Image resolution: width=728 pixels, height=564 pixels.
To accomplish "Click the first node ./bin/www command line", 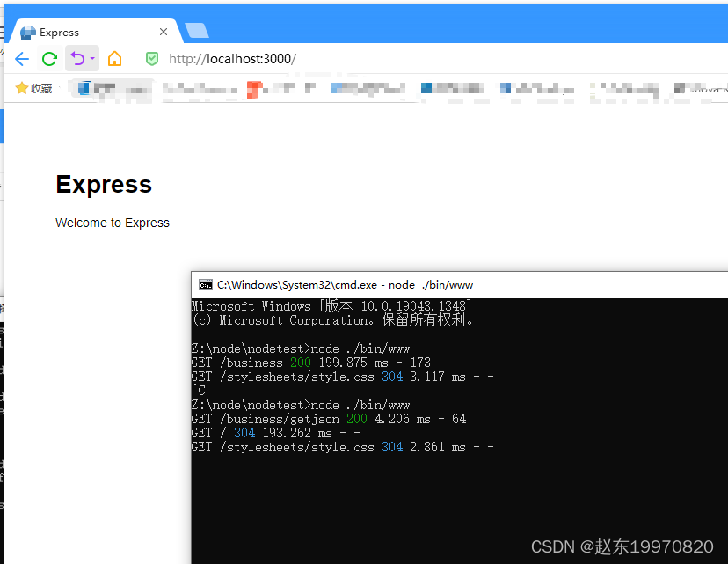I will pyautogui.click(x=301, y=348).
